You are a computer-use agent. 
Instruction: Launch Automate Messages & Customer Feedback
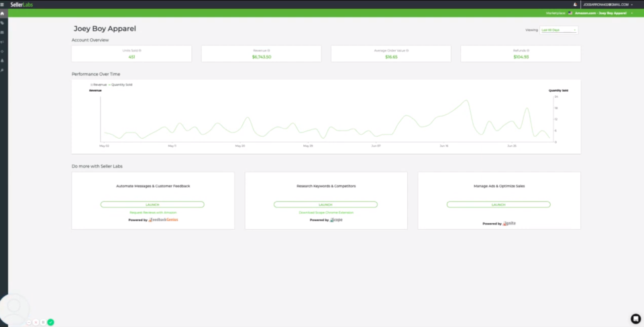pos(152,204)
